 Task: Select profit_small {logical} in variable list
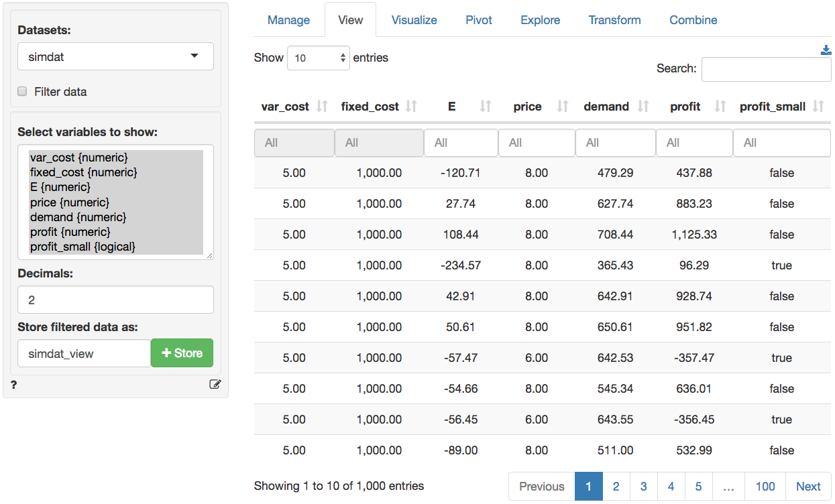[82, 247]
